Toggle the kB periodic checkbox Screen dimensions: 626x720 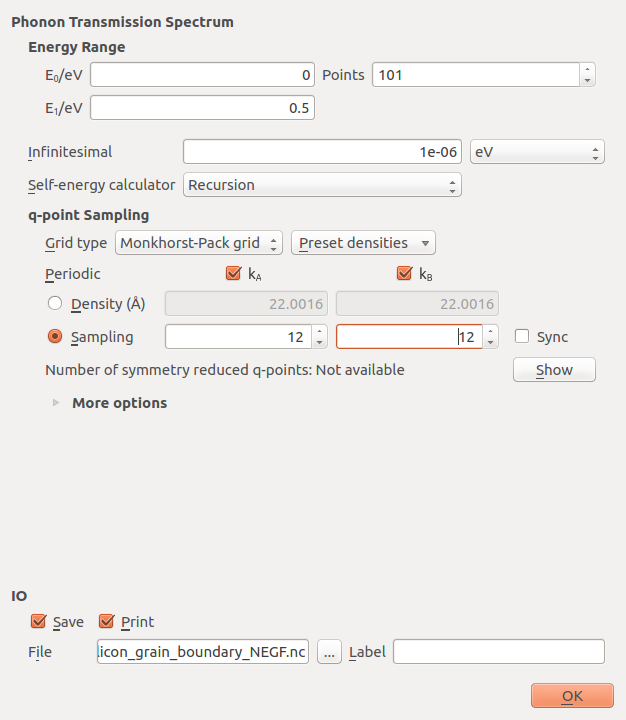(x=404, y=274)
